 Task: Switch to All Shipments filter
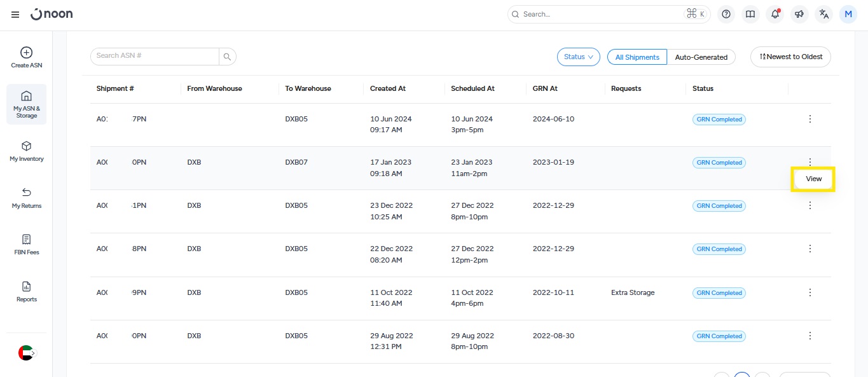coord(637,57)
